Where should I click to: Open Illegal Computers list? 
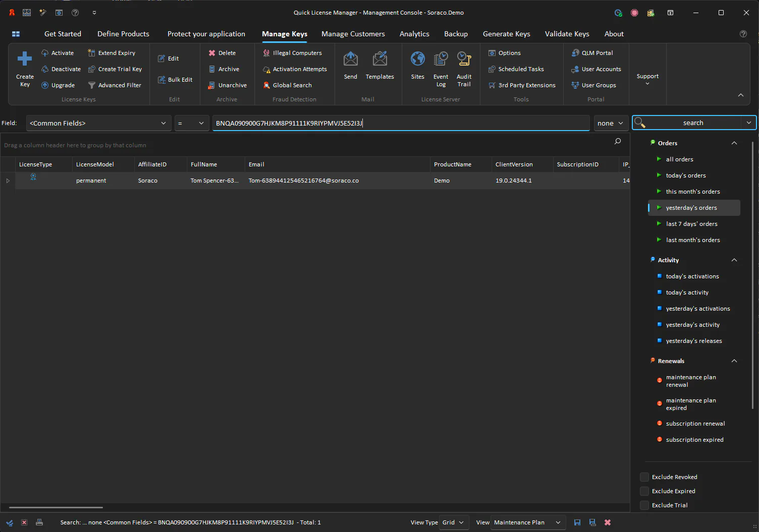coord(292,53)
